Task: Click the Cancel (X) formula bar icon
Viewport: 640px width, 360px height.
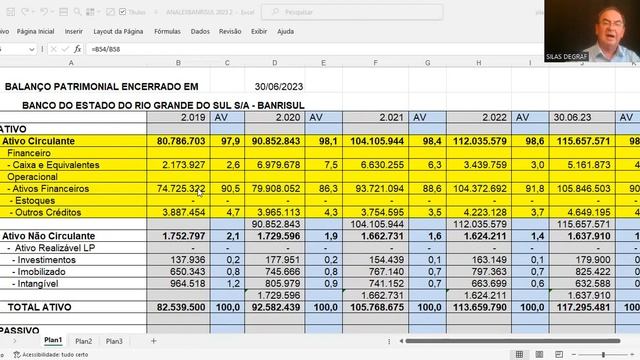Action: [x=53, y=49]
